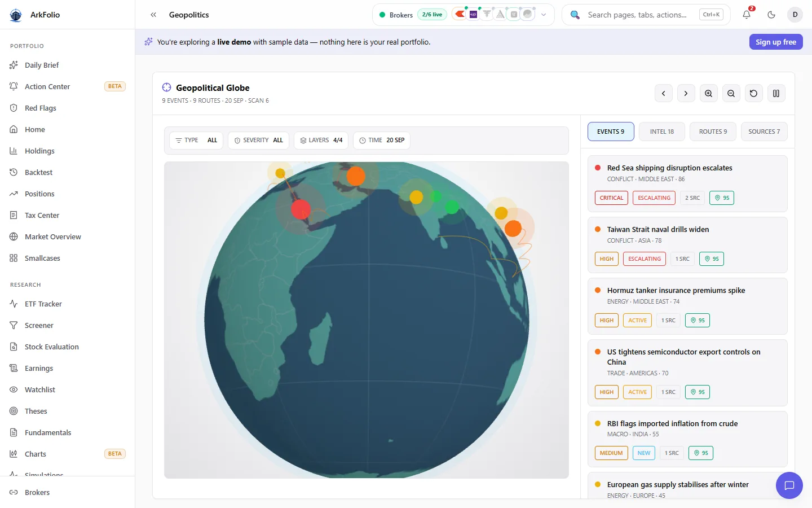Open the Screener
Screen dimensions: 812x508
point(68,325)
